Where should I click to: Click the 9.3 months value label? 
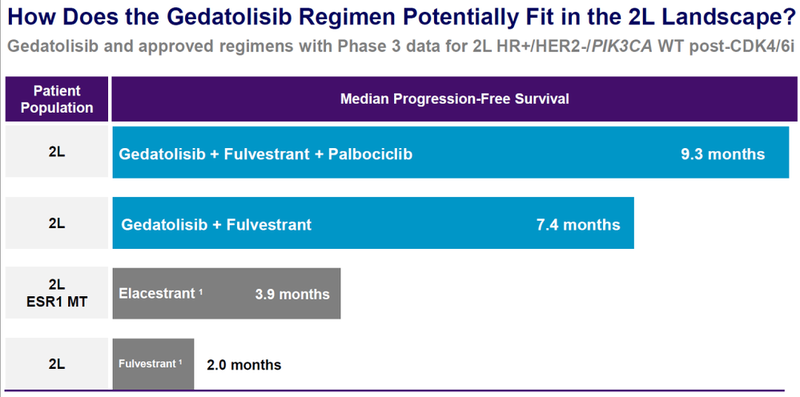coord(722,154)
